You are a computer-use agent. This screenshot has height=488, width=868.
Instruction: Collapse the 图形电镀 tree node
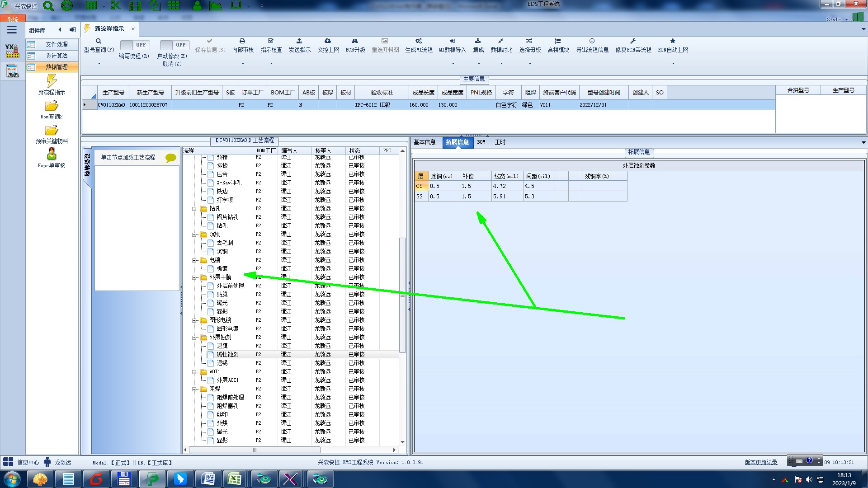(x=194, y=320)
